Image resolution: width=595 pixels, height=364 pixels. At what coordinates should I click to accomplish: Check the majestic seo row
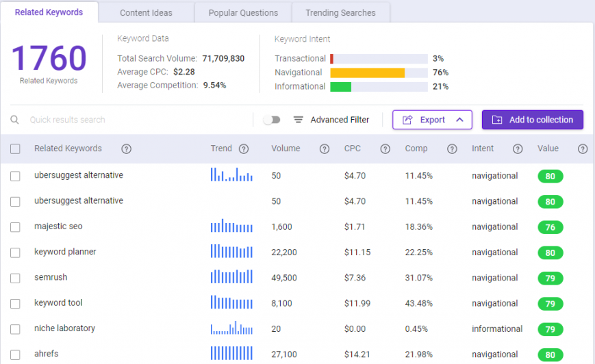point(15,227)
